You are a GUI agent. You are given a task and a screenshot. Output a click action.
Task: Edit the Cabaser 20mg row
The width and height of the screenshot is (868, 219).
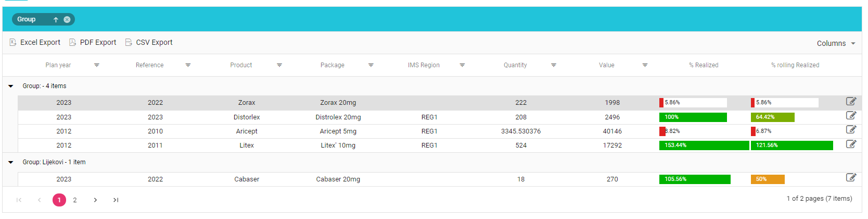(x=851, y=178)
